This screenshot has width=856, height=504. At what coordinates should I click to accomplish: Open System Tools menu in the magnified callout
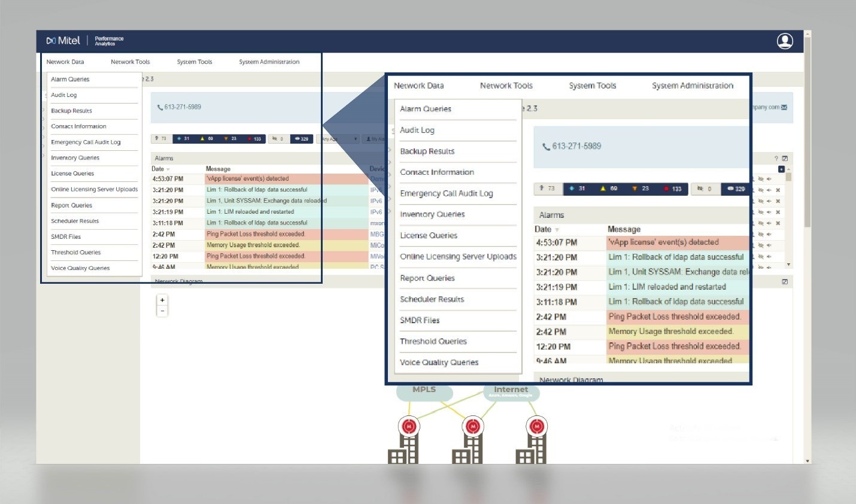(593, 86)
